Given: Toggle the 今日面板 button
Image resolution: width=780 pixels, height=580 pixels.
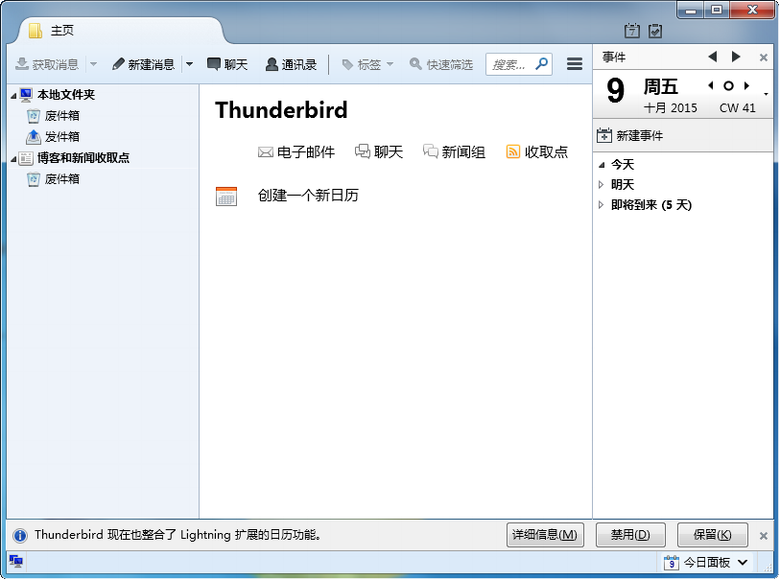Looking at the screenshot, I should pyautogui.click(x=697, y=563).
